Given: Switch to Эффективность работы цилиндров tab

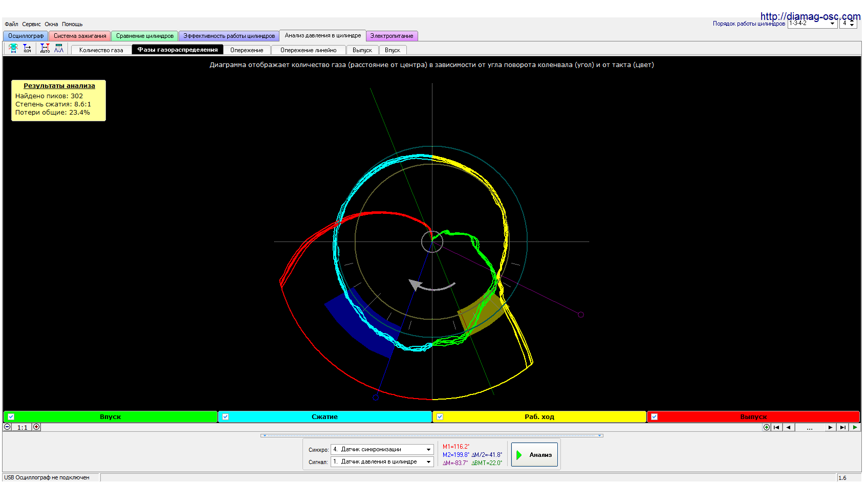Looking at the screenshot, I should click(x=229, y=36).
